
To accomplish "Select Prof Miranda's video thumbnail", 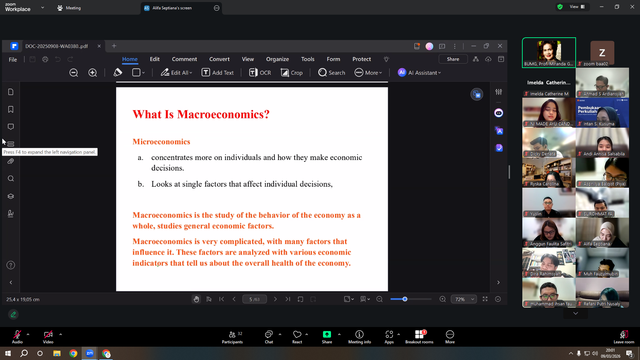I will click(549, 52).
